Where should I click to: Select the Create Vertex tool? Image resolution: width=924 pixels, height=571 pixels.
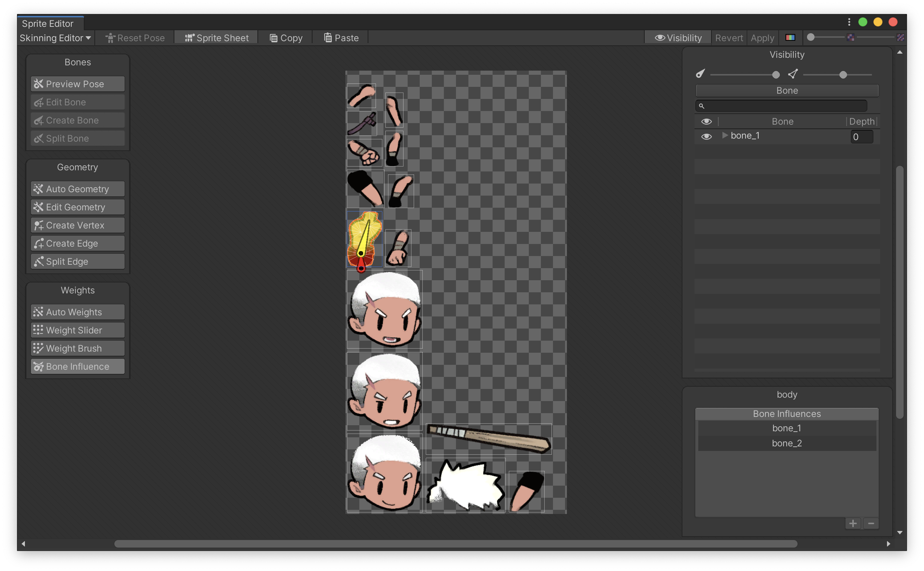77,225
